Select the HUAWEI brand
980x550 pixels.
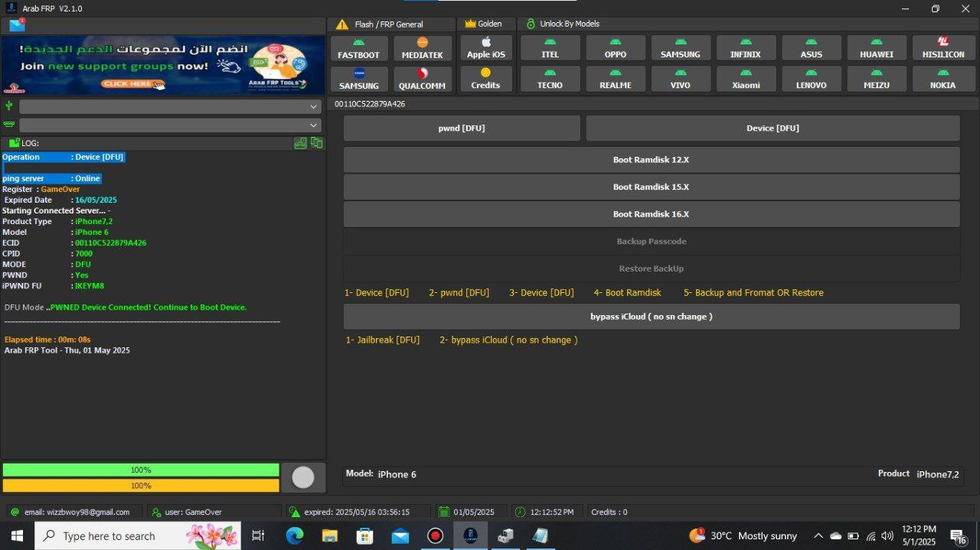point(877,48)
